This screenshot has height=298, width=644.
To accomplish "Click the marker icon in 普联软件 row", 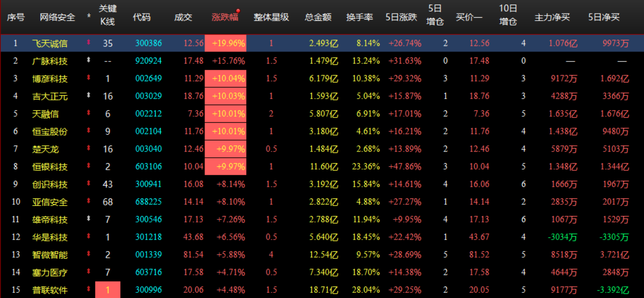I will (89, 289).
